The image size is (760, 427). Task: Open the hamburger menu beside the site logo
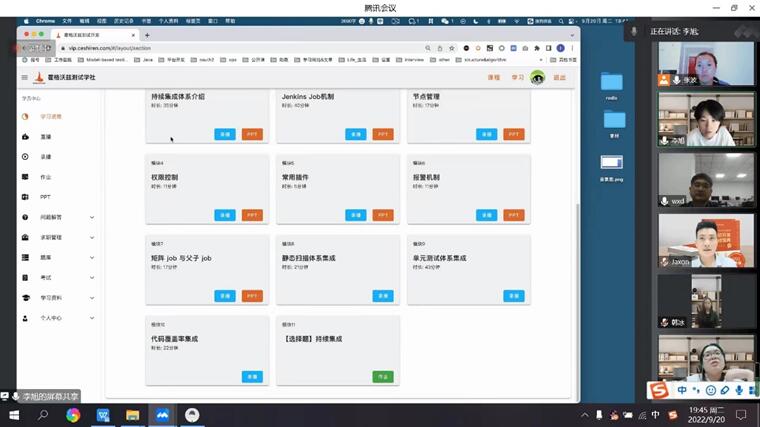(x=25, y=77)
